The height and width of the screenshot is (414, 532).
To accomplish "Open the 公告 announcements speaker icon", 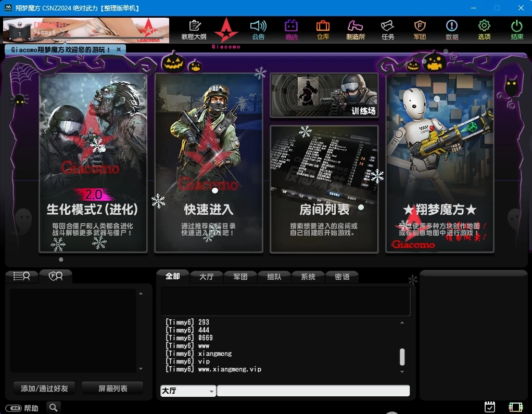I will click(x=258, y=30).
